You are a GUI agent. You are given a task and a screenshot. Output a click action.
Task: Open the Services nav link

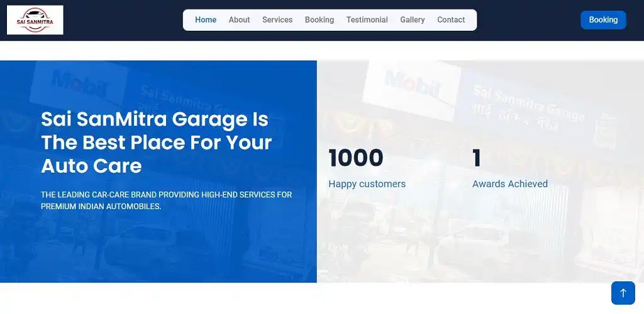tap(277, 19)
